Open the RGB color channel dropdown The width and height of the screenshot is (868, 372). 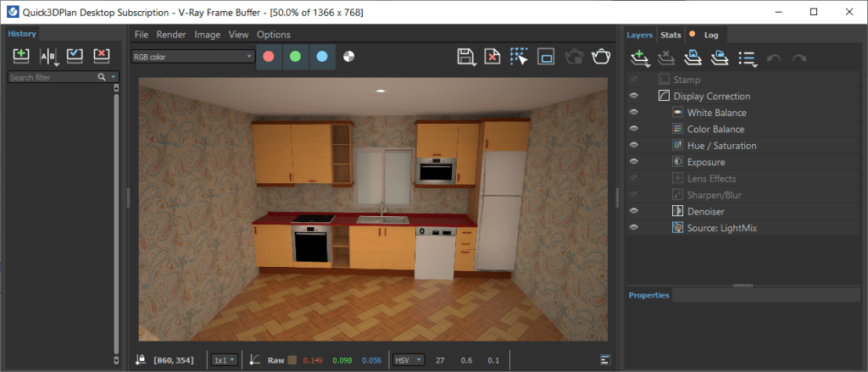(x=192, y=57)
